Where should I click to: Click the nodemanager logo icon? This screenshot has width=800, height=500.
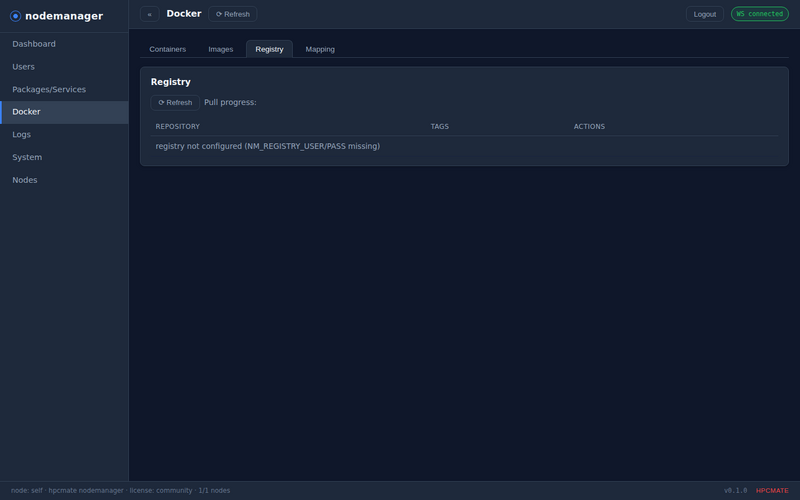15,16
